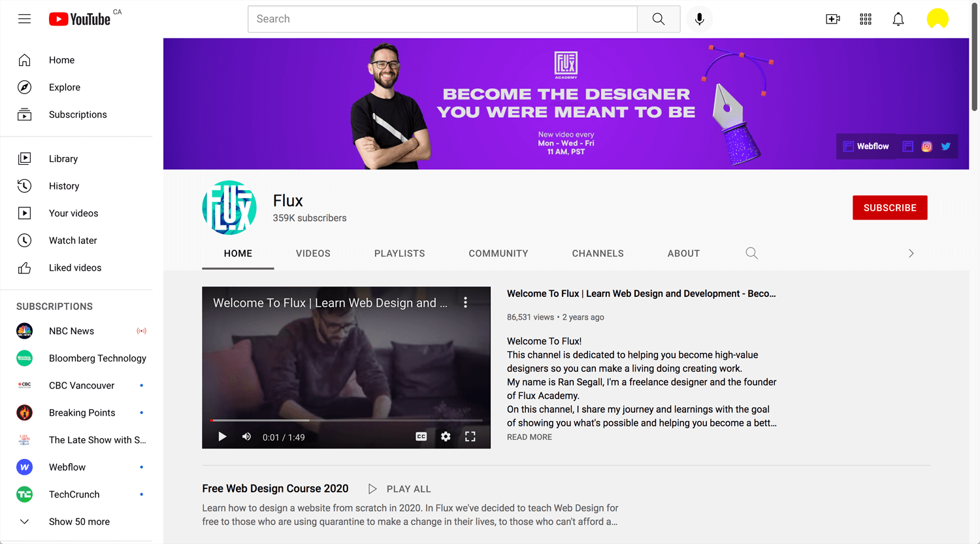
Task: Open the account avatar menu
Action: [938, 19]
